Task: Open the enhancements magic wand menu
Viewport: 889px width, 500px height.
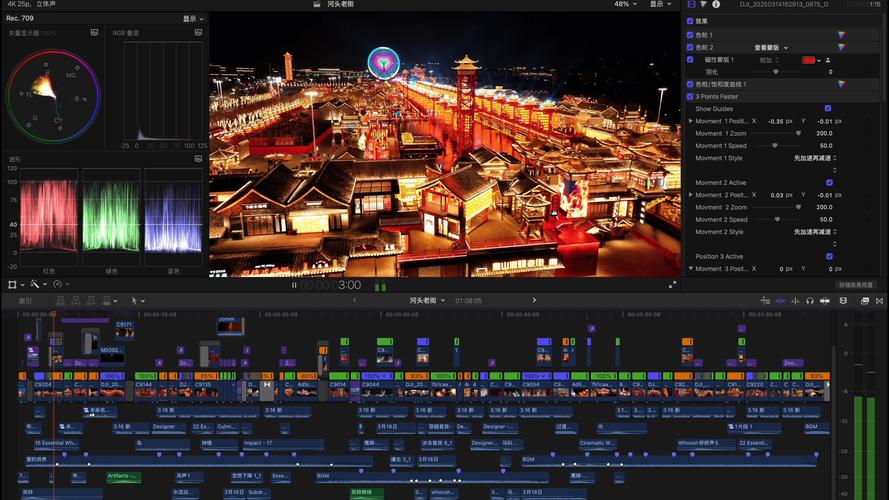Action: 37,284
